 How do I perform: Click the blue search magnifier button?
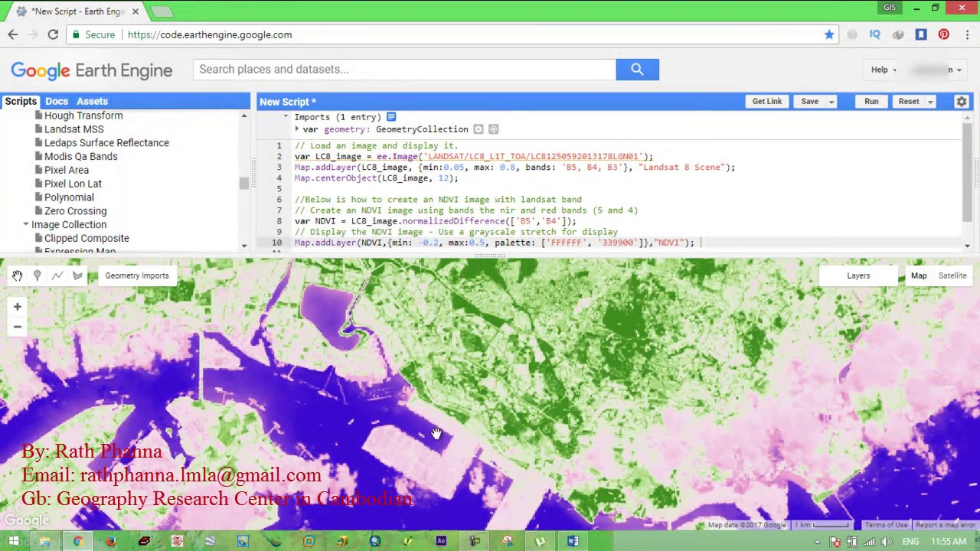637,70
